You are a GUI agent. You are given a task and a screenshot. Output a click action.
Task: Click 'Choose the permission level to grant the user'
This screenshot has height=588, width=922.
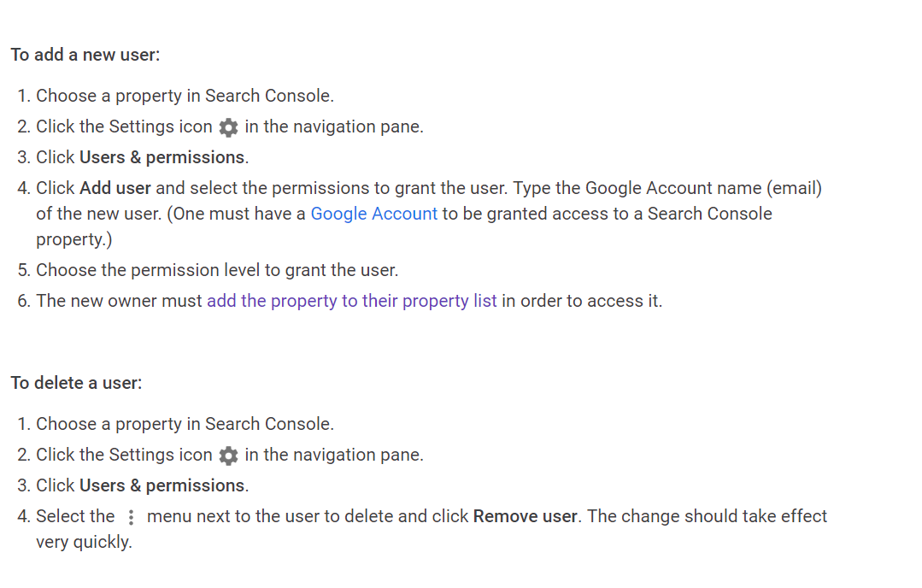click(x=217, y=270)
